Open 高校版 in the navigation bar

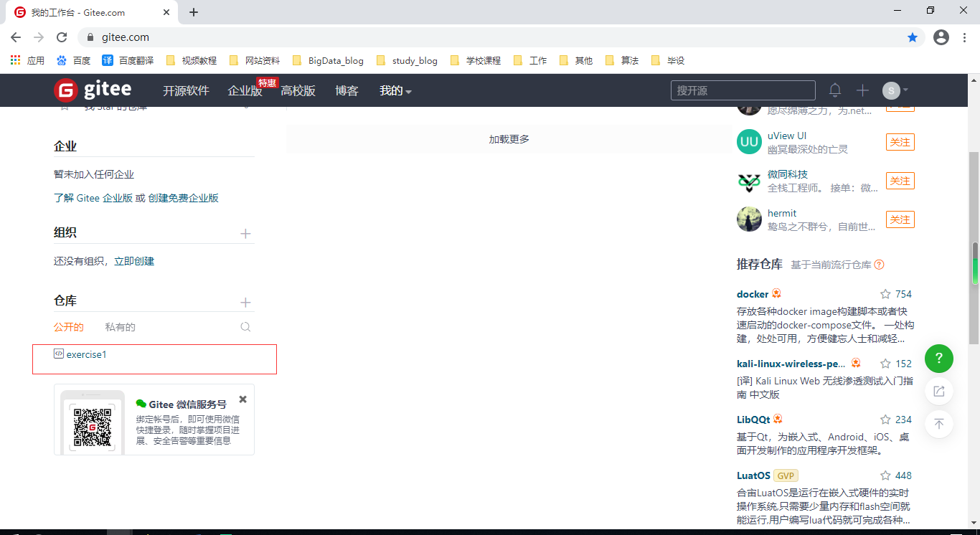click(298, 91)
